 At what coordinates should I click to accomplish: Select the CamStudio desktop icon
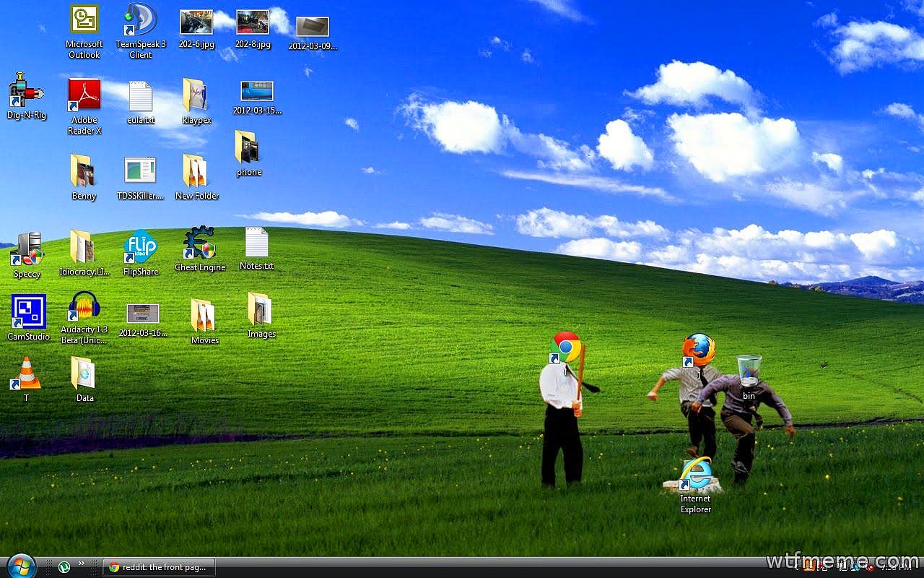point(28,311)
